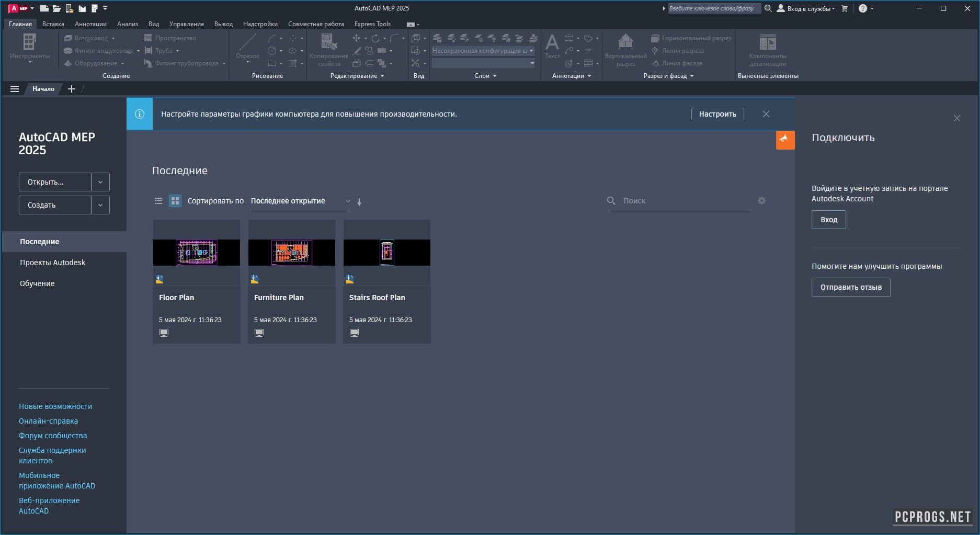The height and width of the screenshot is (535, 980).
Task: Select Проекты Autodesk in the sidebar
Action: pos(52,263)
